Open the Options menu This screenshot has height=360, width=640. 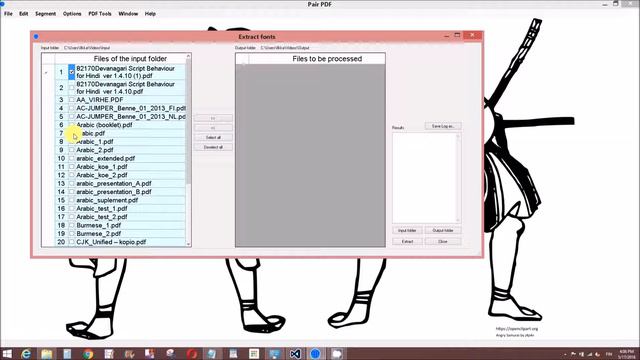72,13
